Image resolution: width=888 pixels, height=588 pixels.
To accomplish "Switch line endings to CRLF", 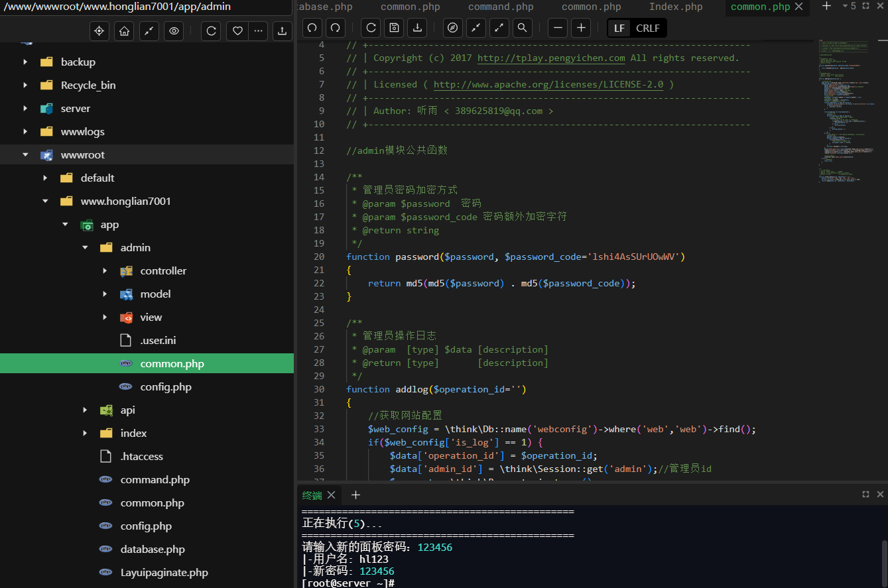I will (648, 29).
